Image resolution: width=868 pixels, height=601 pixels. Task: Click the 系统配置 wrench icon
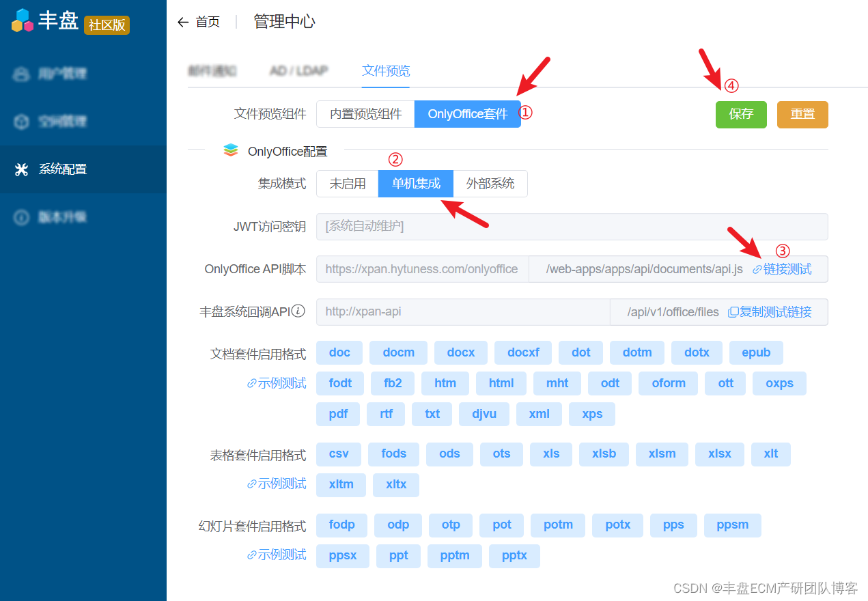(x=21, y=169)
